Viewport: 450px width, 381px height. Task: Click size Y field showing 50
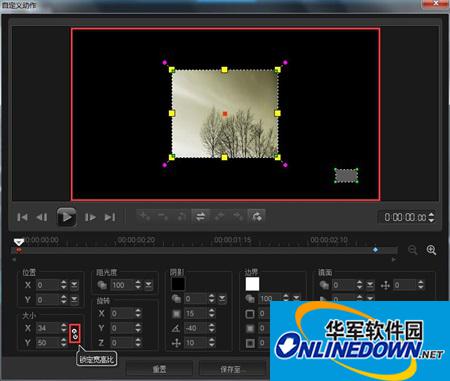(48, 342)
